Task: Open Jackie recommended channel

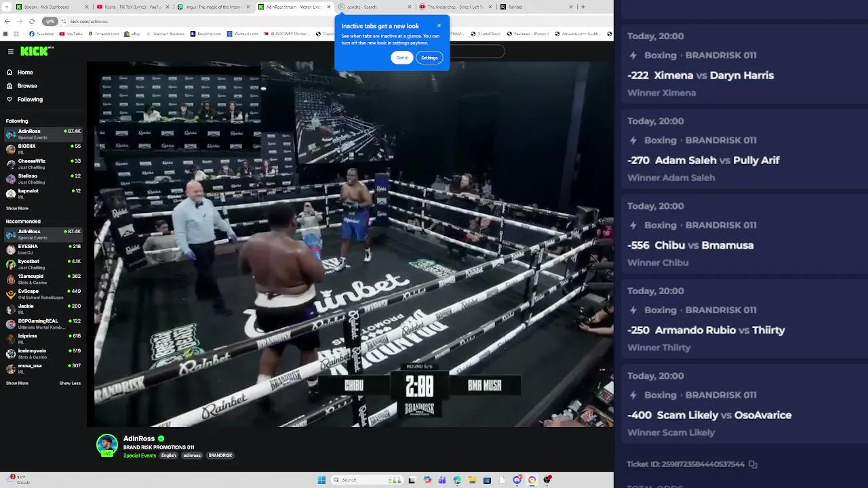Action: pyautogui.click(x=43, y=309)
